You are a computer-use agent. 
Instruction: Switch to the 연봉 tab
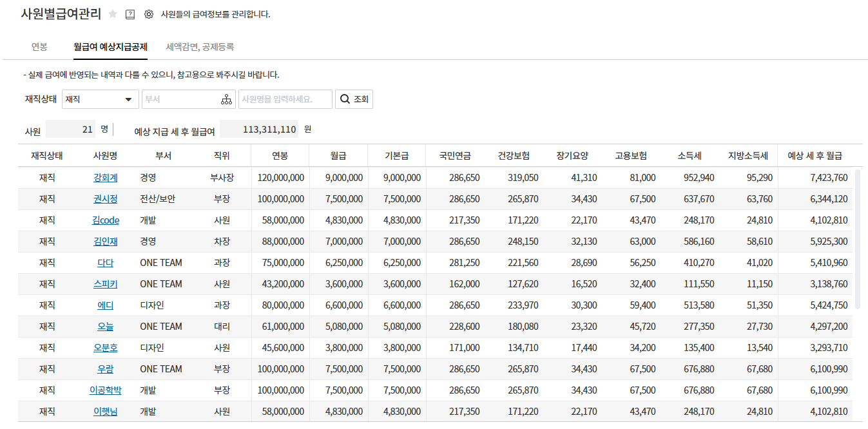point(39,47)
